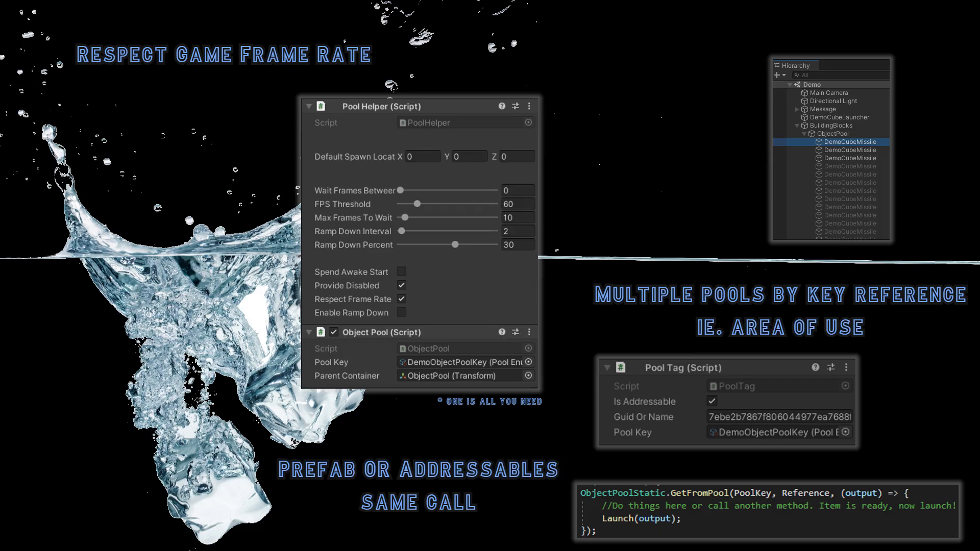Uncheck the Is Addressable checkbox

pos(712,401)
